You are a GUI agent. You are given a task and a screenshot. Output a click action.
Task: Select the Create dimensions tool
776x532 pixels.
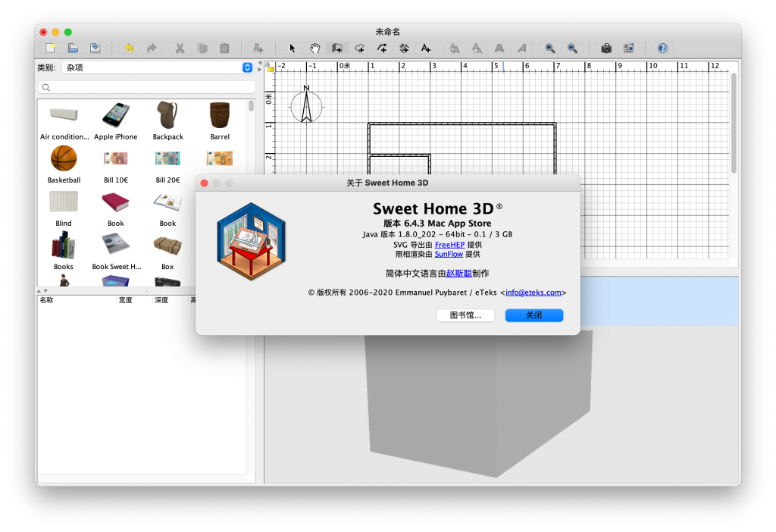(x=404, y=48)
